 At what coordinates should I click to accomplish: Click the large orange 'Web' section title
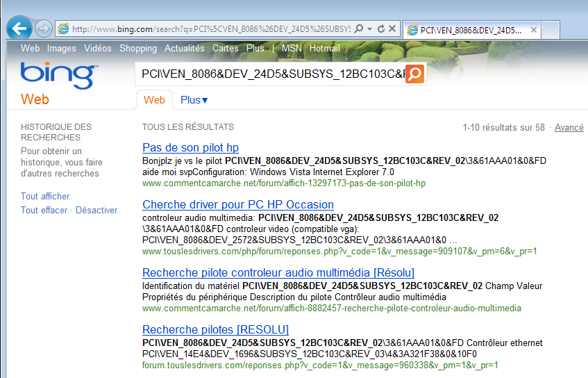35,99
